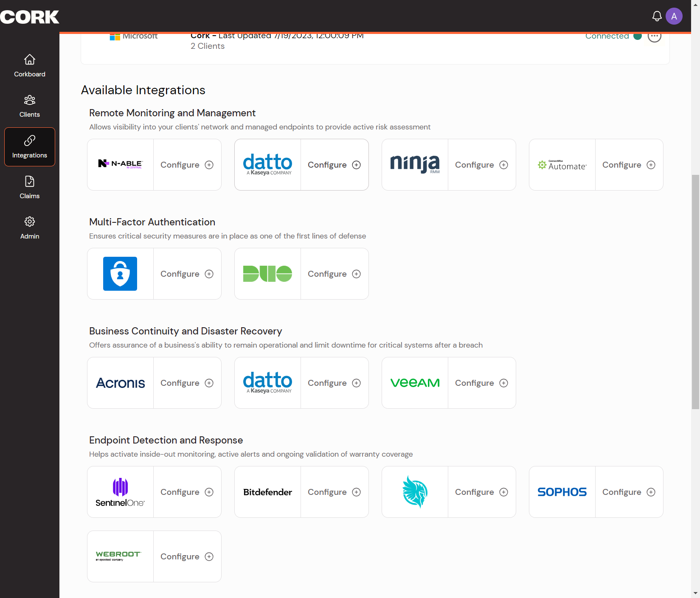The width and height of the screenshot is (700, 598).
Task: Click the page vertical scrollbar thumb
Action: pos(695,292)
